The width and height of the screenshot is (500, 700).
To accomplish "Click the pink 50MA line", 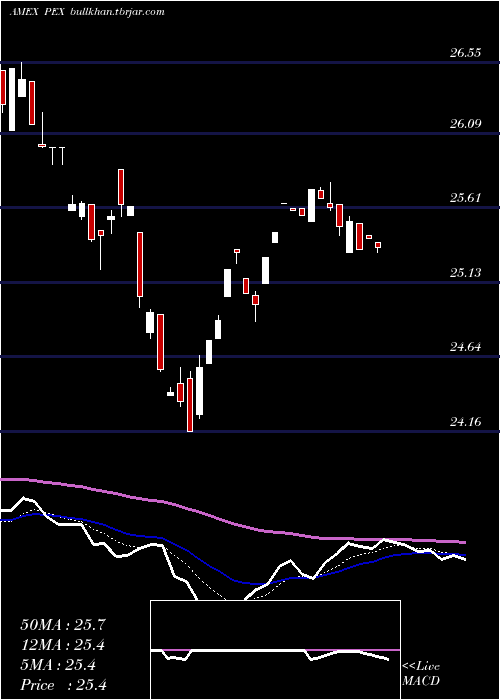I will click(232, 523).
